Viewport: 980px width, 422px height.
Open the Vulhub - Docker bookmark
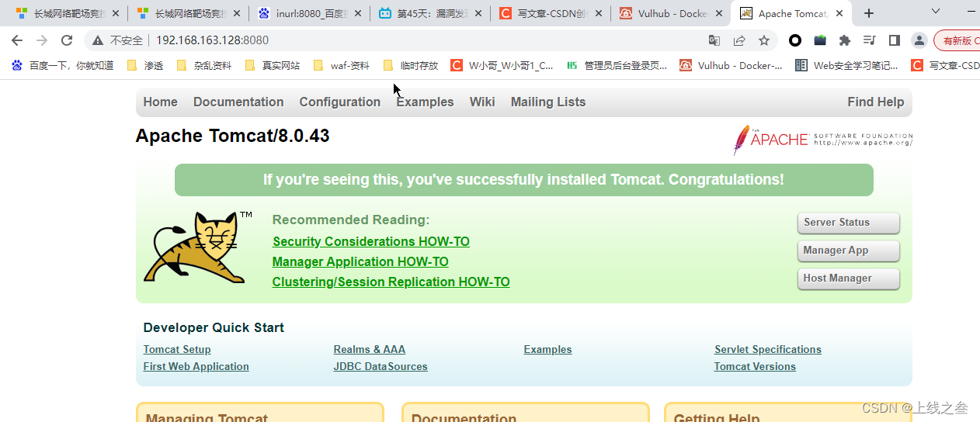(732, 66)
